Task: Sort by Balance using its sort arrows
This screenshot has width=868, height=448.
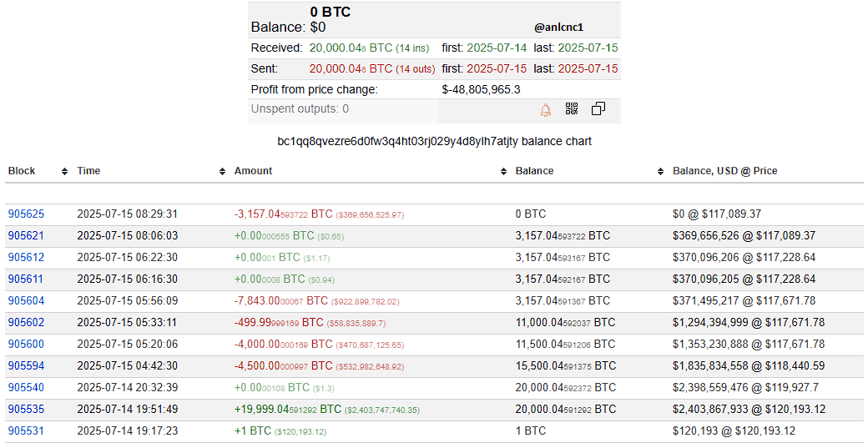Action: tap(661, 171)
